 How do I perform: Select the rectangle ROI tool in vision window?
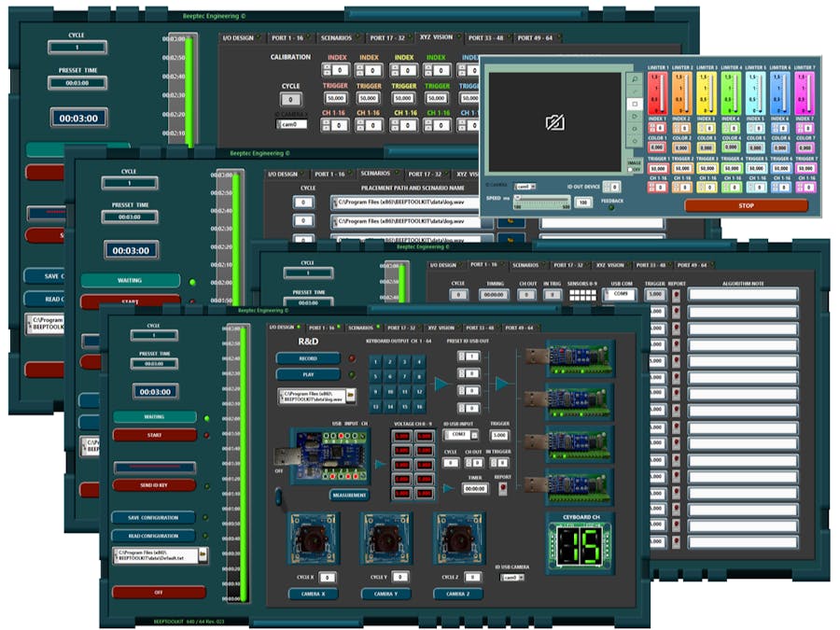(635, 104)
